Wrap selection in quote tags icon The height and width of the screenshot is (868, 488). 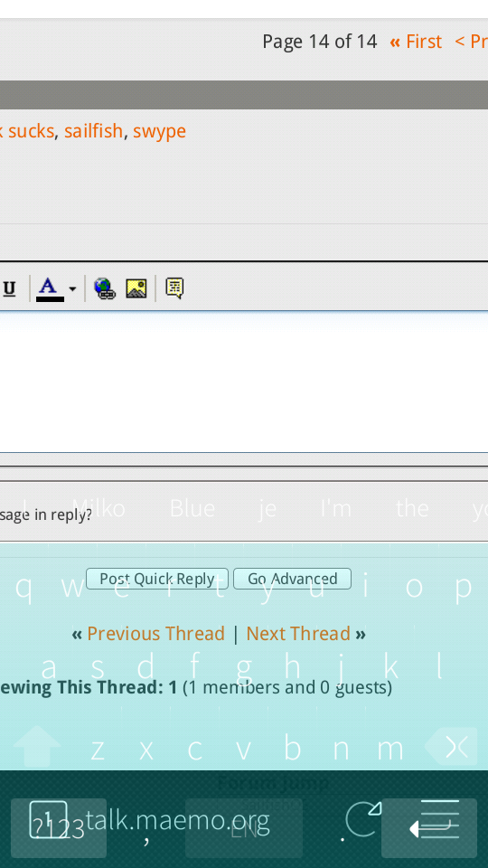(174, 289)
